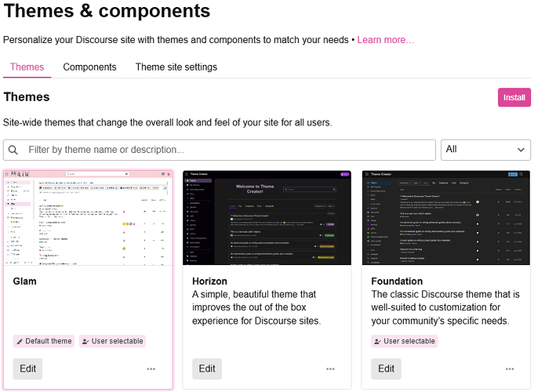
Task: Open Foundation theme three-dot menu
Action: click(510, 368)
